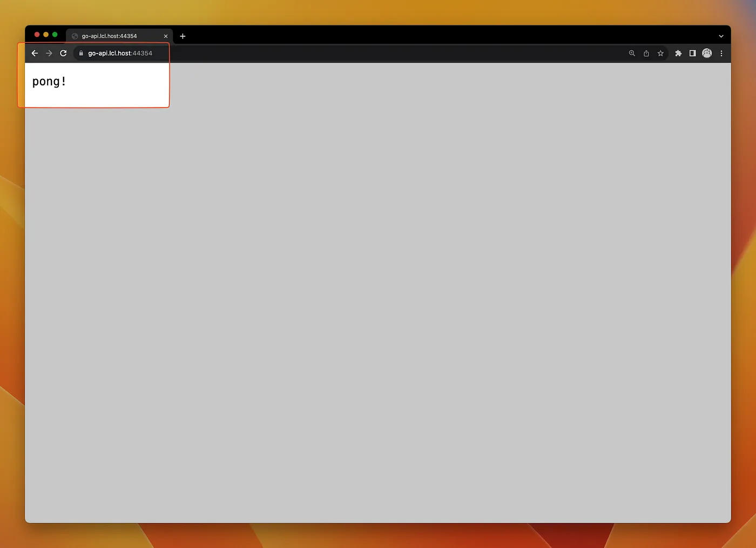Maximize the window with green button
The image size is (756, 548).
55,35
